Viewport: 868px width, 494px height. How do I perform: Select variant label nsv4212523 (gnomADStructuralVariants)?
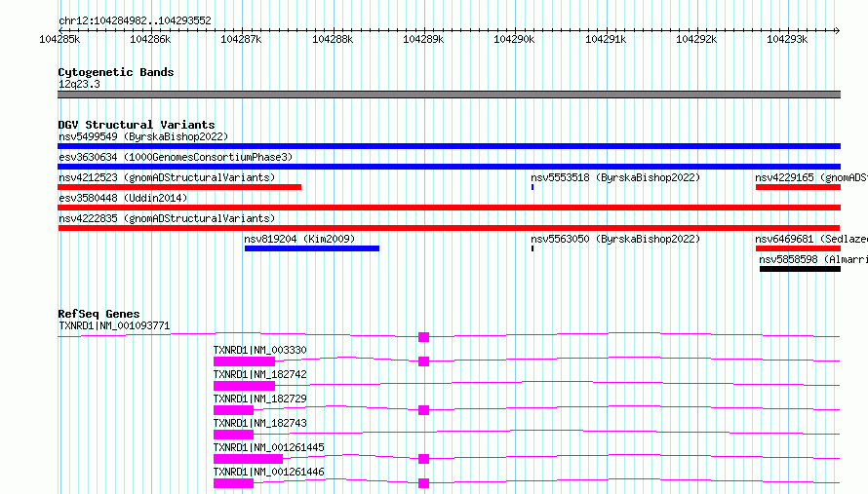167,177
